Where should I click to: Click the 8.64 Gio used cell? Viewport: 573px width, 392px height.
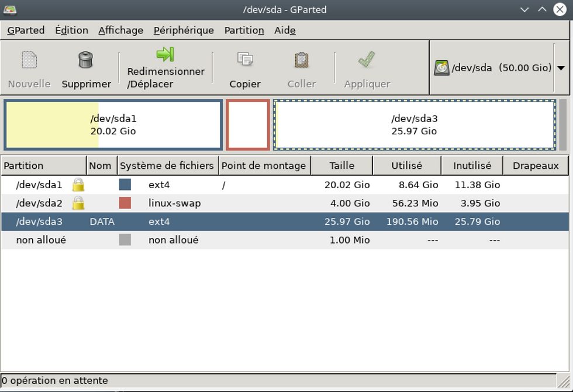419,185
